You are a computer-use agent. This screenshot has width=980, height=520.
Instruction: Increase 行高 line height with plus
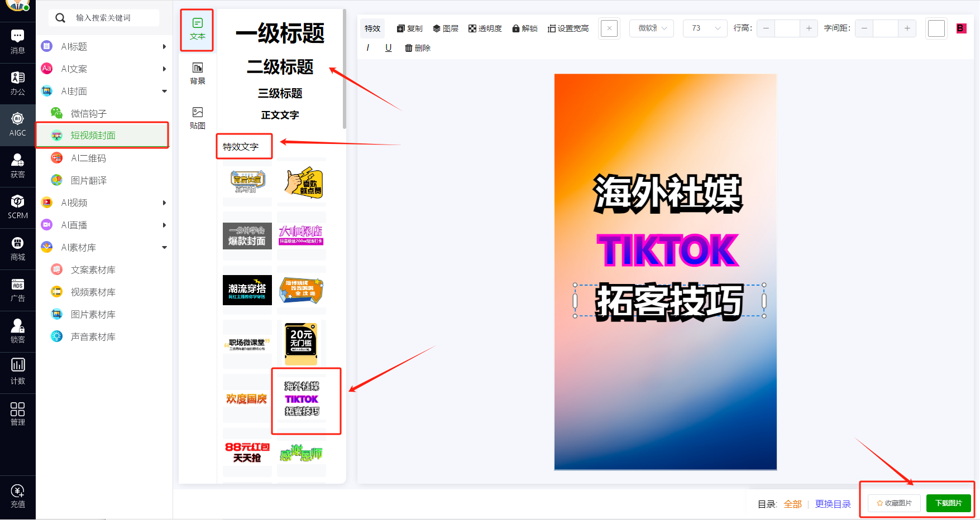[x=809, y=28]
